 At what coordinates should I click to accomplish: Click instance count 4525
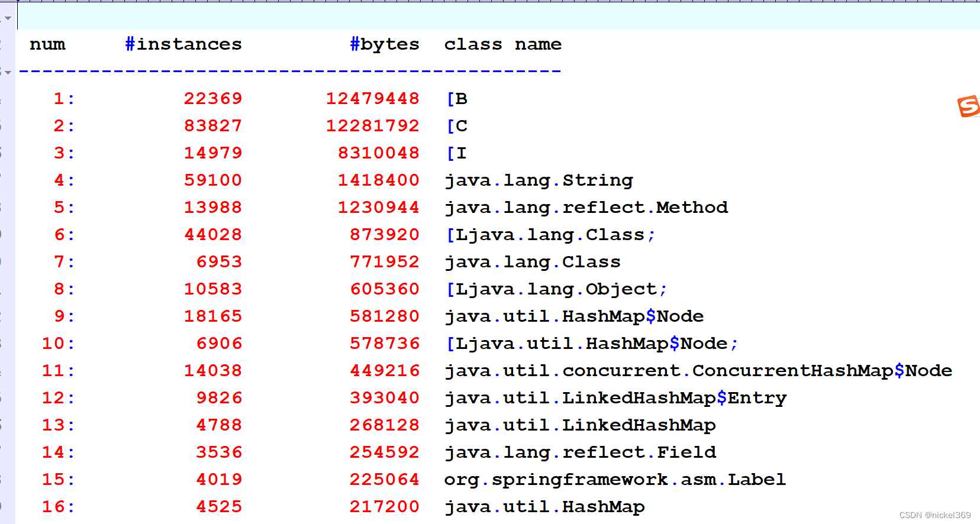pyautogui.click(x=219, y=507)
